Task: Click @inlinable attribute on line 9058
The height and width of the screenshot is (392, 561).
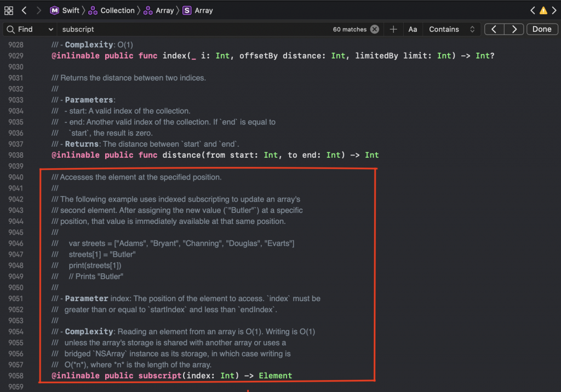Action: 76,376
